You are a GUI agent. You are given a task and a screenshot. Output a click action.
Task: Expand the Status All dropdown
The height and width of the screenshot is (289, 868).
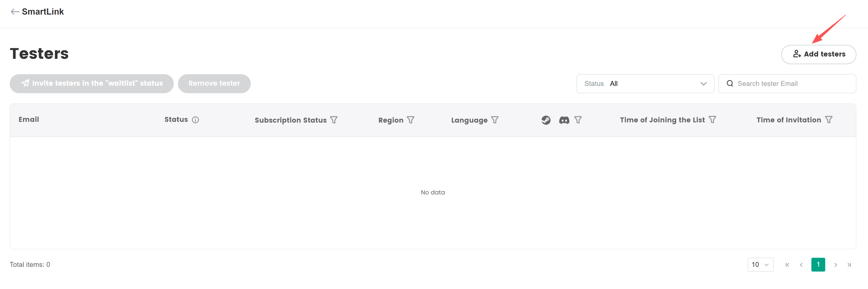pyautogui.click(x=645, y=83)
